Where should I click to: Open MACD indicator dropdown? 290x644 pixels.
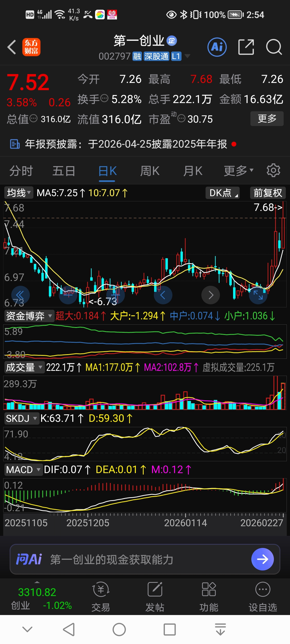[23, 470]
